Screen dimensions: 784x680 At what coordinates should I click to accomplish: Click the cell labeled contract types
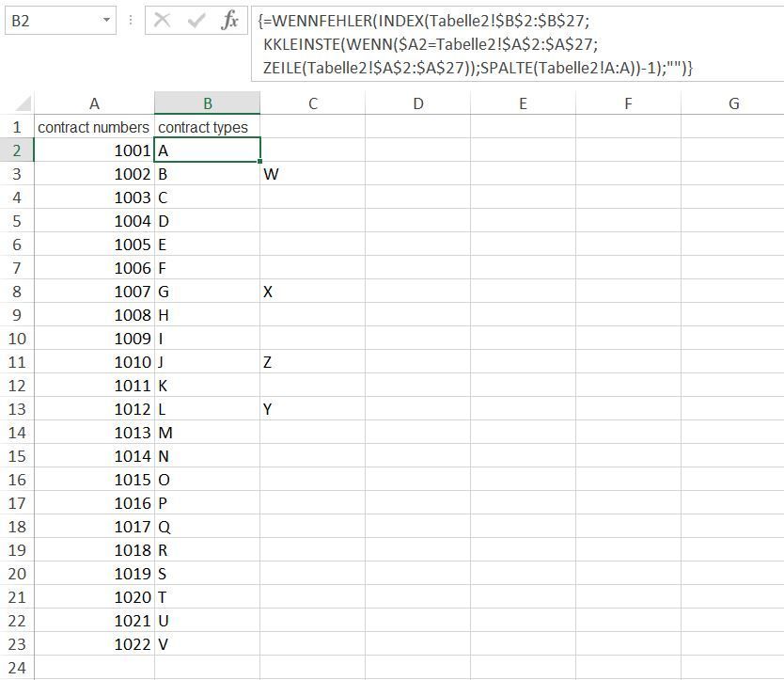coord(207,126)
